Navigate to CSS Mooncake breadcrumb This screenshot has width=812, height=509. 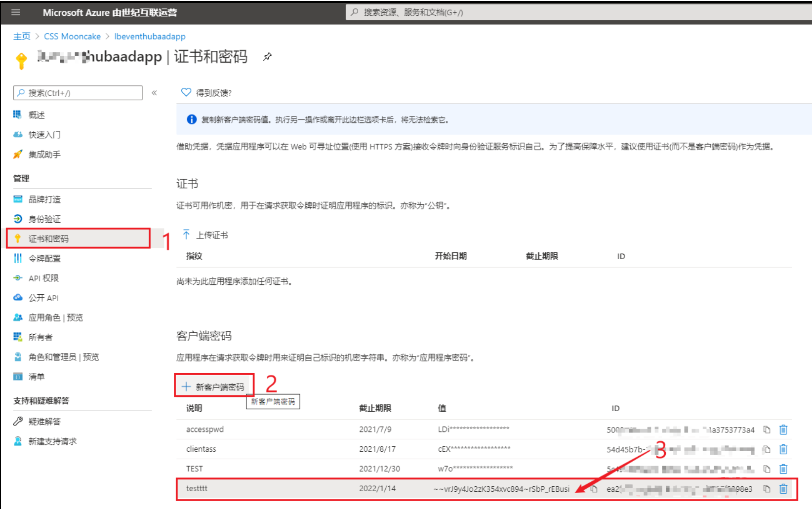click(x=72, y=36)
